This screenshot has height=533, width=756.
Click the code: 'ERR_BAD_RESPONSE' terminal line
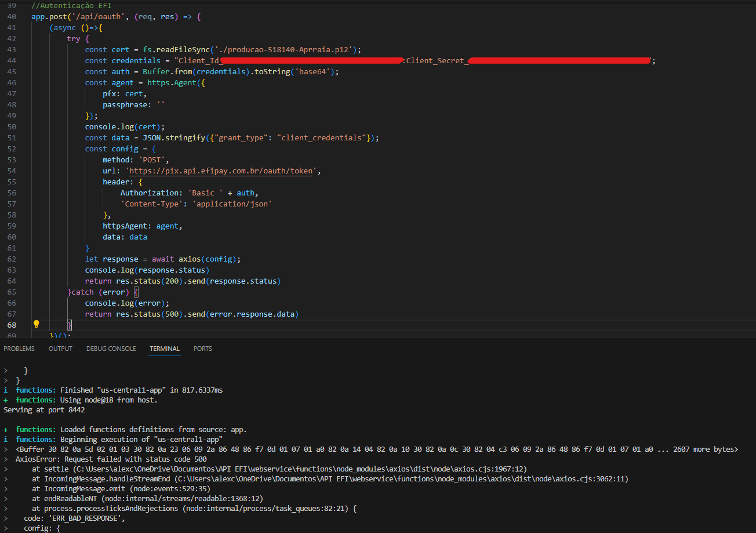[74, 519]
